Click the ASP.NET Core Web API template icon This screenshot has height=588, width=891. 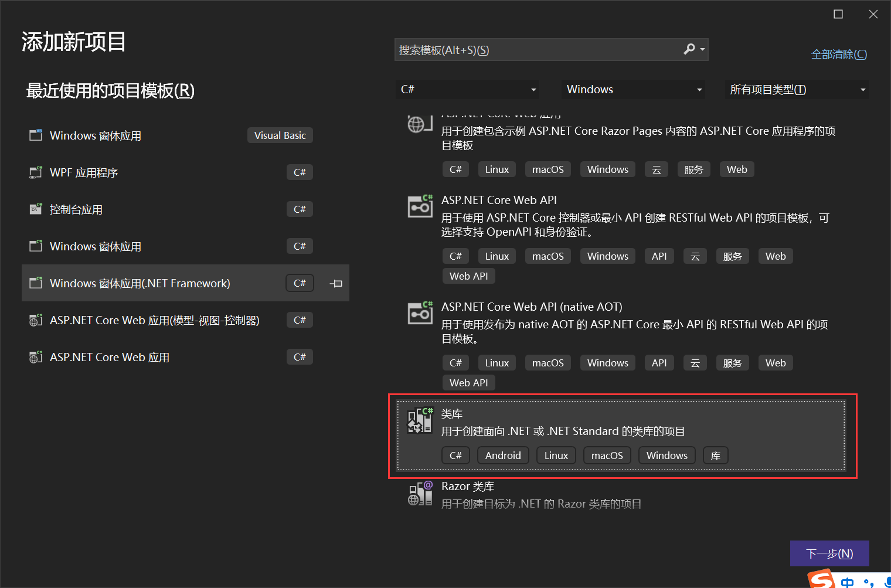pyautogui.click(x=420, y=206)
